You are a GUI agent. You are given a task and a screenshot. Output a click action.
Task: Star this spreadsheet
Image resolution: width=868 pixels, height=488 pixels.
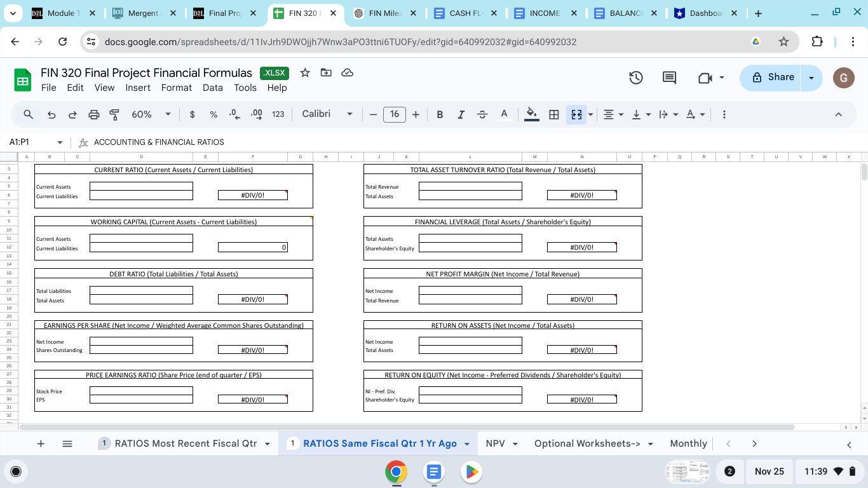point(305,72)
